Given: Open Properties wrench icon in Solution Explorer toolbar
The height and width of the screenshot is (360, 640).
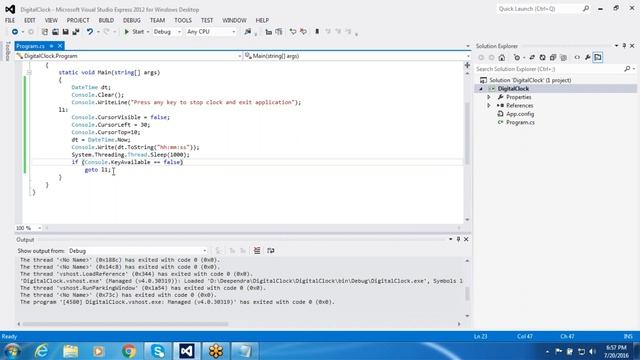Looking at the screenshot, I should coord(587,58).
